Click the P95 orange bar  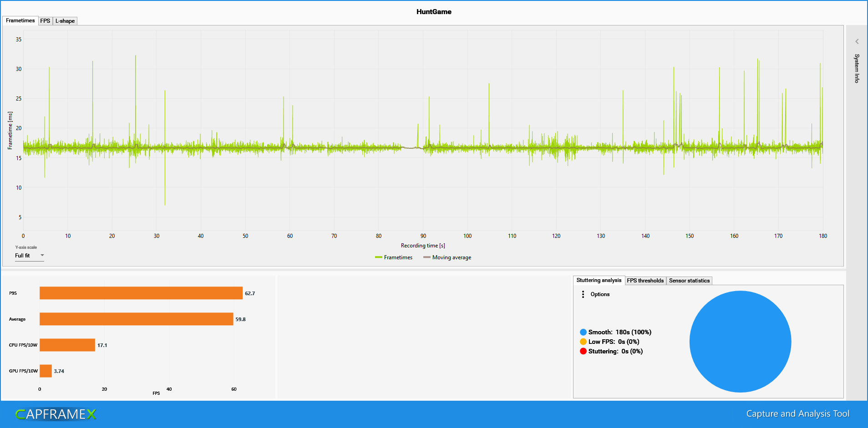141,293
